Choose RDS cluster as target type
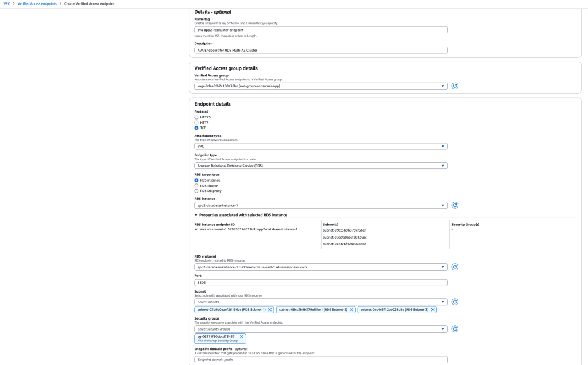 pos(196,185)
